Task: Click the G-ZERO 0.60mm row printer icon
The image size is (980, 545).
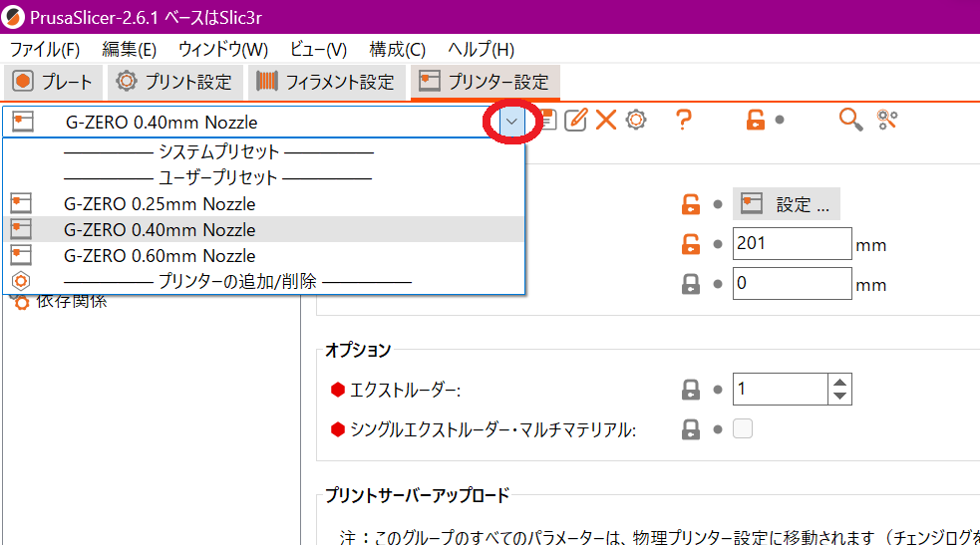Action: click(21, 255)
